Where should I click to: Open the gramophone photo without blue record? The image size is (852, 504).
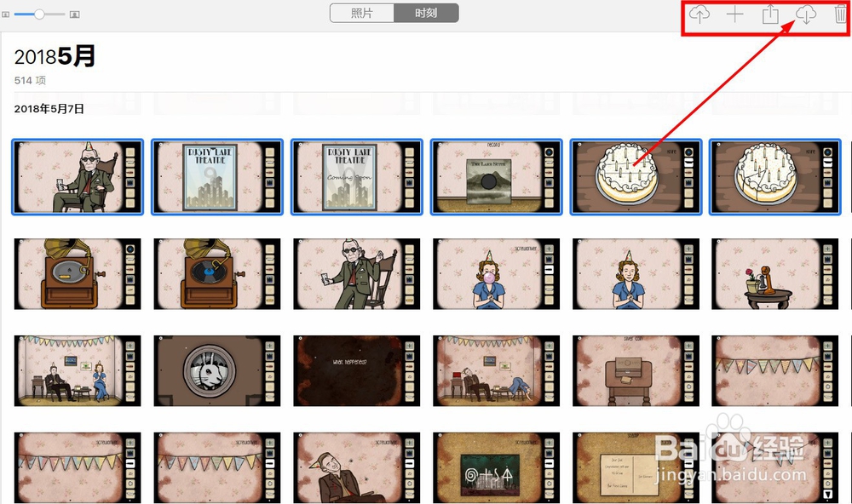point(78,274)
